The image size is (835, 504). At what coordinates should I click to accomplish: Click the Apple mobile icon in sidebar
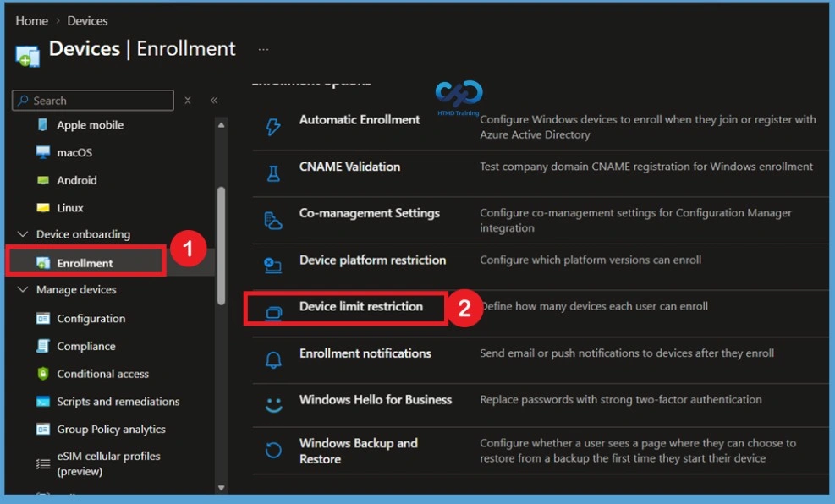(42, 125)
